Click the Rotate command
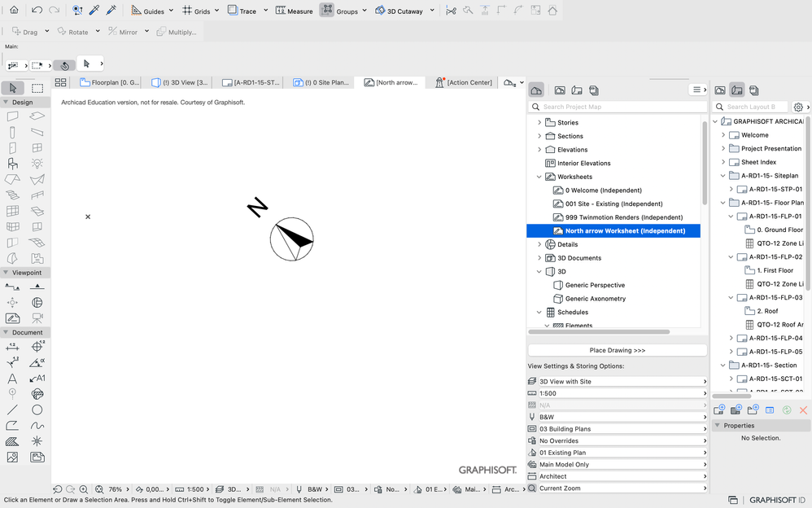Viewport: 812px width, 508px height. coord(73,32)
